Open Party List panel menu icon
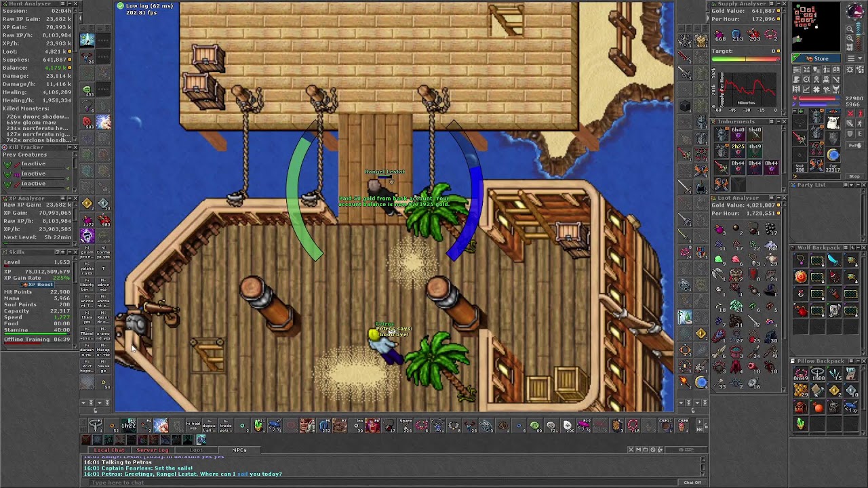This screenshot has width=868, height=488. point(846,184)
